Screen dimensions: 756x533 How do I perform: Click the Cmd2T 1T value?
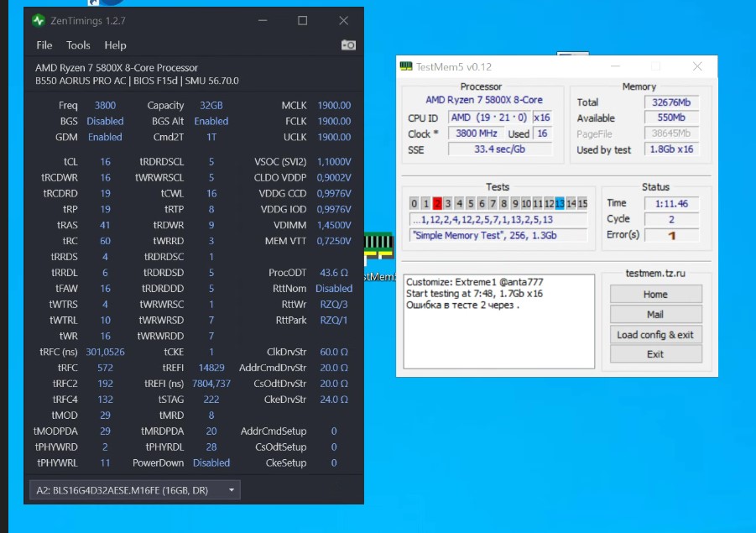[x=211, y=137]
